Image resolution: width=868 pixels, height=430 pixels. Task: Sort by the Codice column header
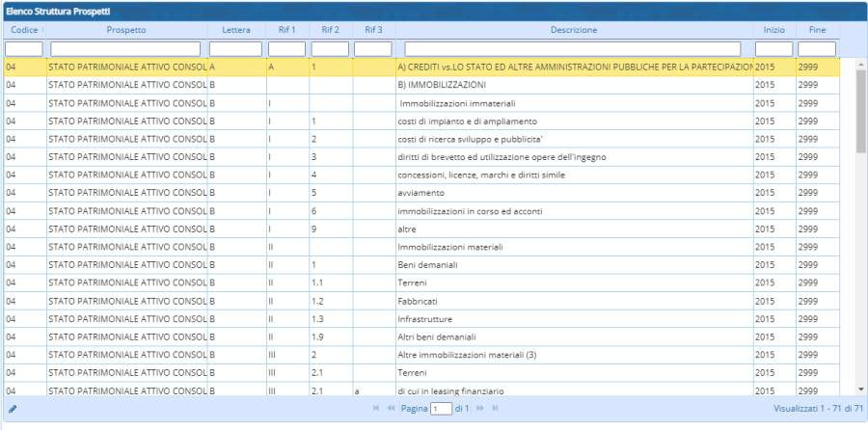pos(23,30)
